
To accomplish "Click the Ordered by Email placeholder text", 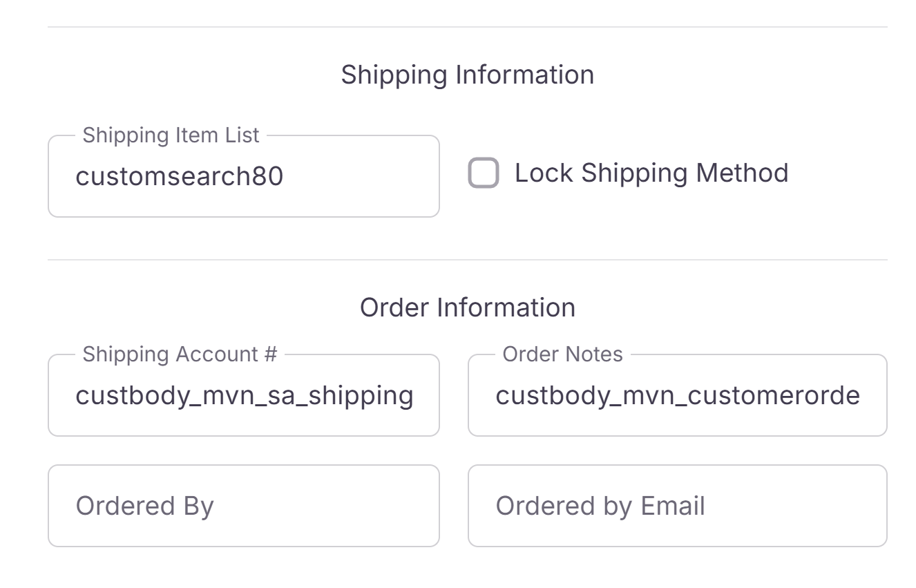I will pos(600,506).
